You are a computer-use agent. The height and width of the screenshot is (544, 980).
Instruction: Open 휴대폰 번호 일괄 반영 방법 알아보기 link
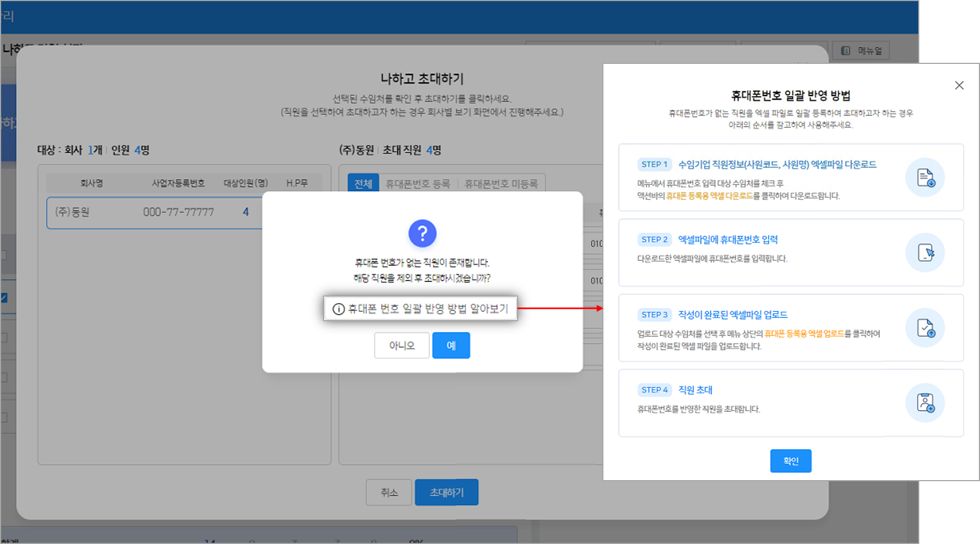pyautogui.click(x=421, y=309)
